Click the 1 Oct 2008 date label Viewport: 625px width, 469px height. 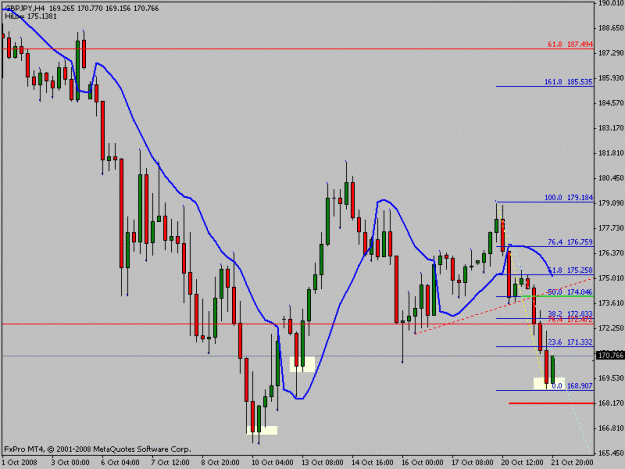[x=20, y=463]
